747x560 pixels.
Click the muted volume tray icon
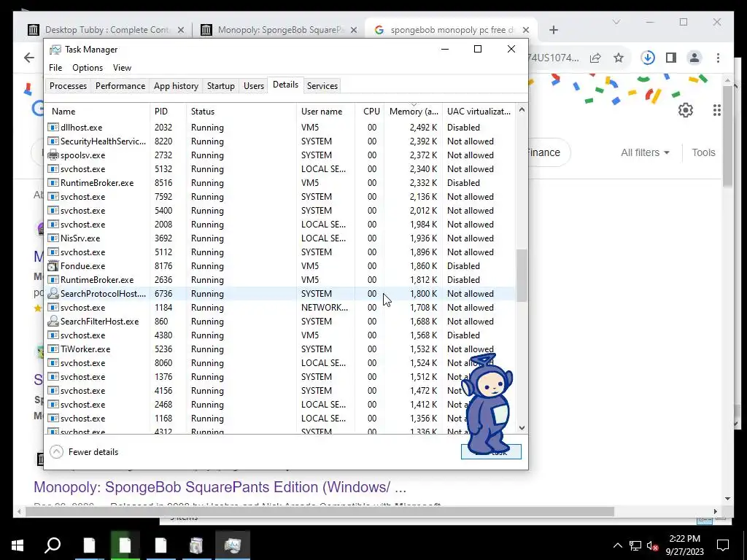(x=652, y=545)
